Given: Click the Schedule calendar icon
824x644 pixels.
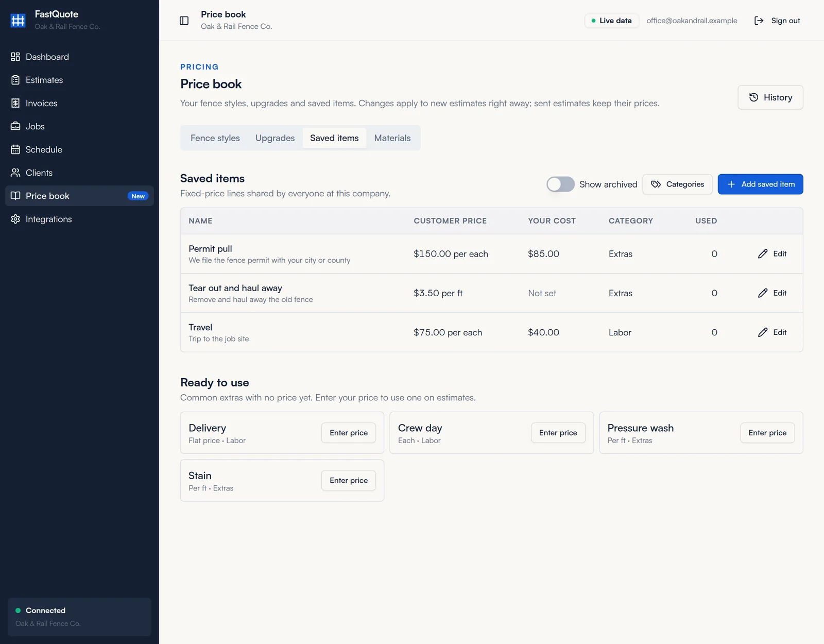Looking at the screenshot, I should point(15,149).
